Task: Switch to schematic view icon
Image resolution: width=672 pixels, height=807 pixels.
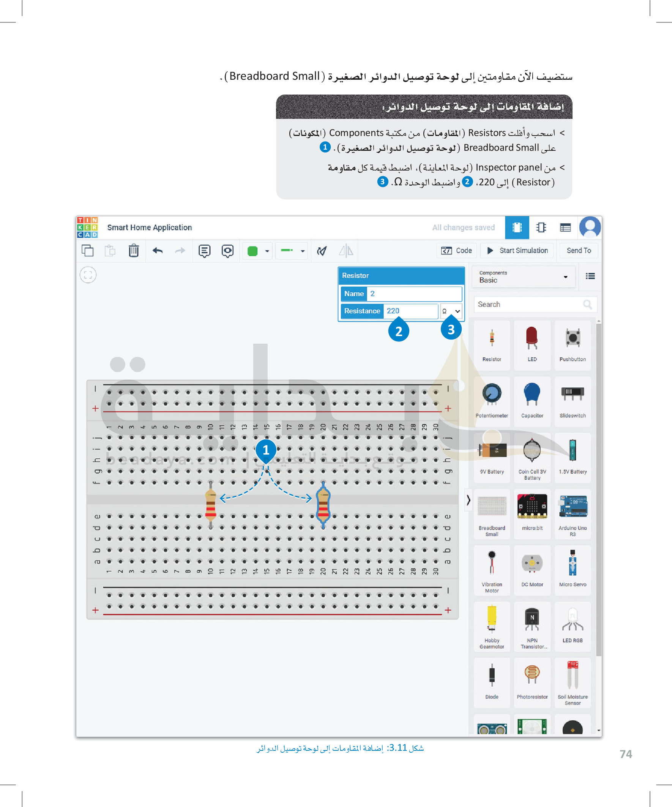Action: [x=541, y=227]
